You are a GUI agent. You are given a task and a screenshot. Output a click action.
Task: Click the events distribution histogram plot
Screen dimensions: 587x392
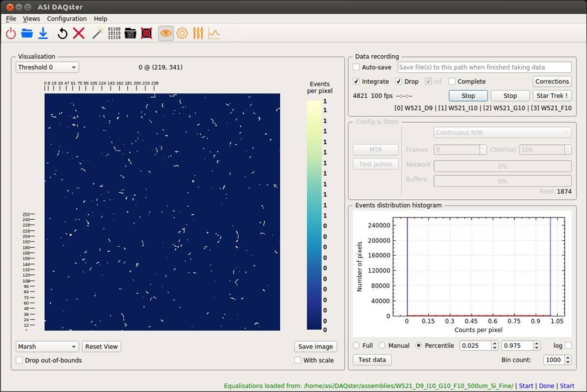click(479, 267)
